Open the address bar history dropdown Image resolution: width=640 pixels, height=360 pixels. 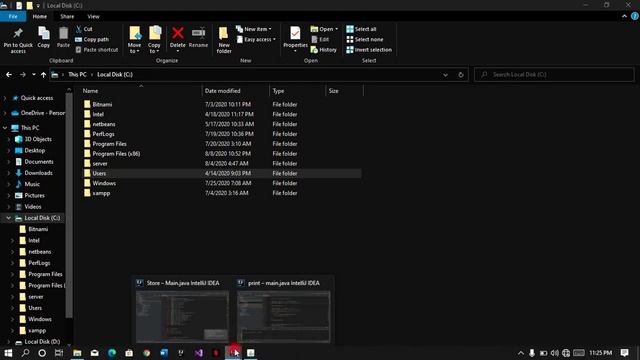pos(445,75)
